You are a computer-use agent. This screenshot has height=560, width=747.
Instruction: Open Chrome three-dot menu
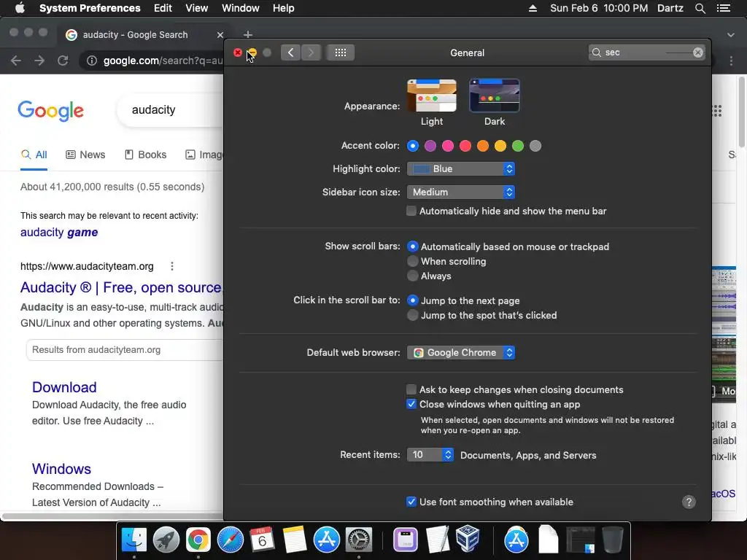pyautogui.click(x=731, y=61)
